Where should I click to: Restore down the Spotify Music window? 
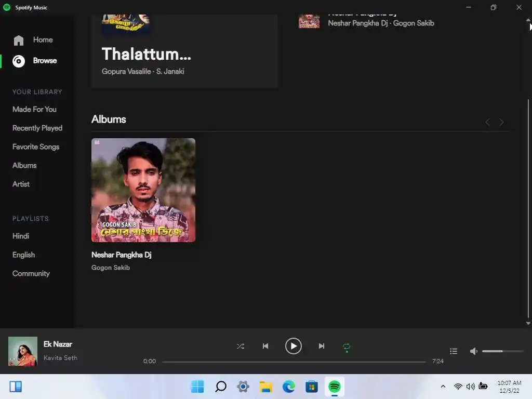click(494, 7)
